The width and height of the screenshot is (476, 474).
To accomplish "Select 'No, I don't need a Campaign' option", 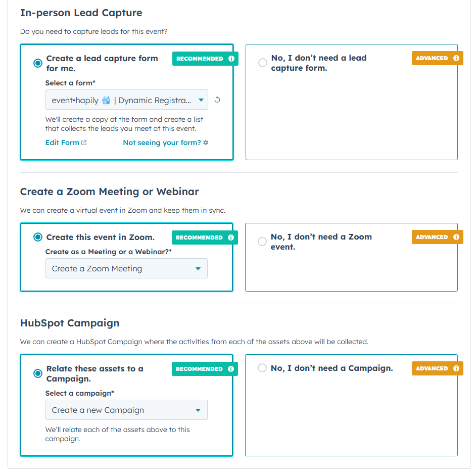I will click(x=262, y=368).
